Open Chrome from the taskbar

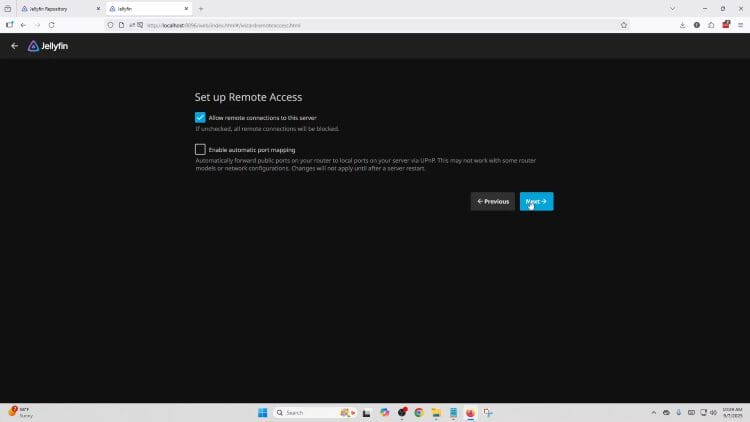tap(419, 412)
